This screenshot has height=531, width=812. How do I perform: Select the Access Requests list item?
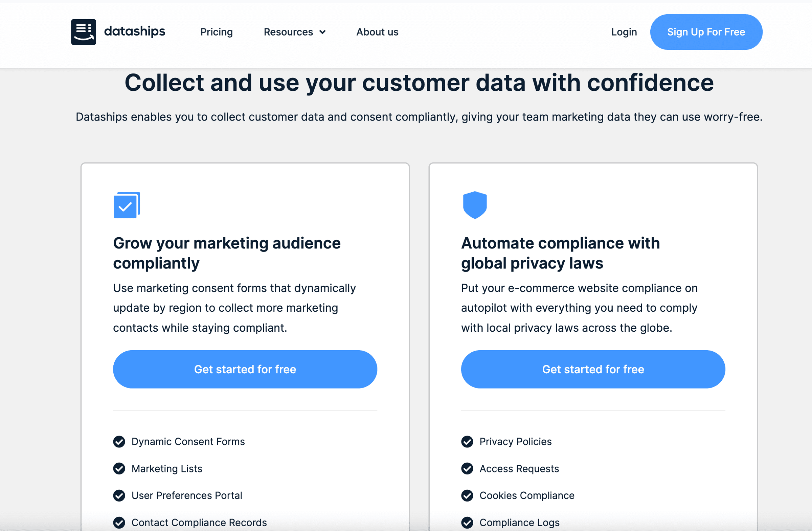519,468
